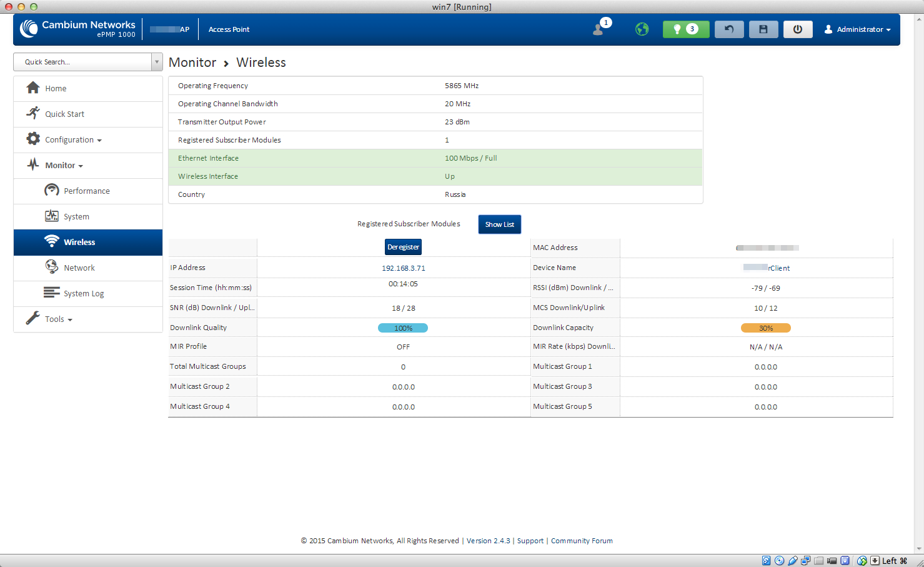Click the save configuration floppy icon
The image size is (924, 567).
(763, 29)
